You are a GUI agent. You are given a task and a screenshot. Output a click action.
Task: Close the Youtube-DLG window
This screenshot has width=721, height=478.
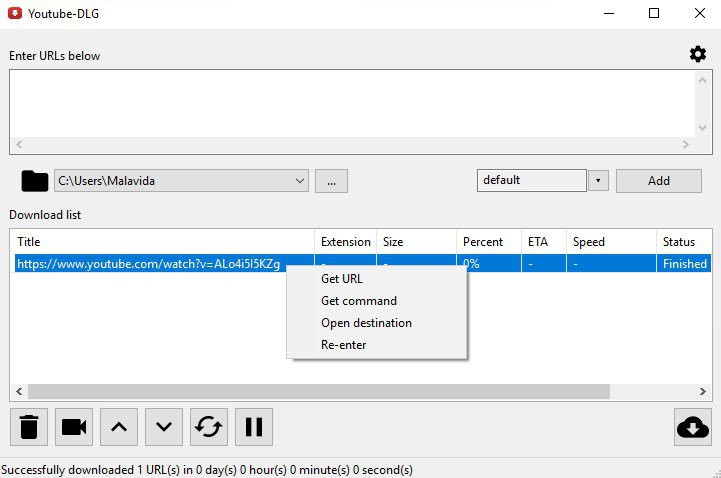[x=699, y=13]
